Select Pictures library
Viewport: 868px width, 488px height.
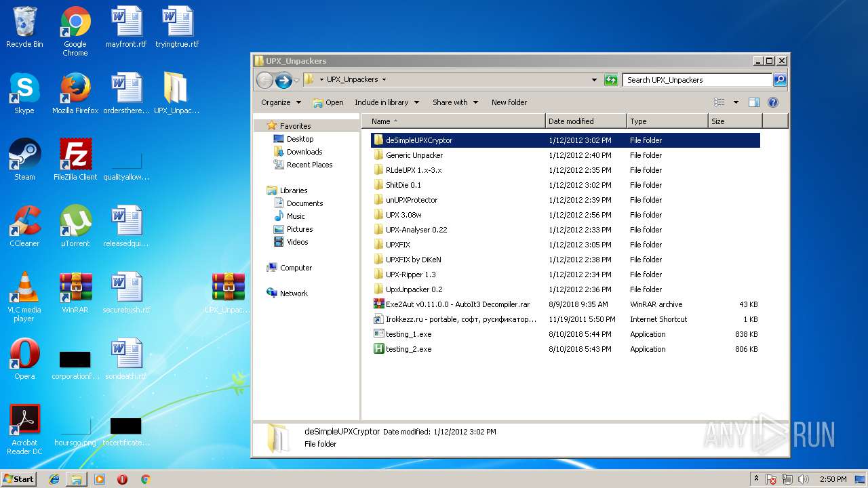coord(300,229)
